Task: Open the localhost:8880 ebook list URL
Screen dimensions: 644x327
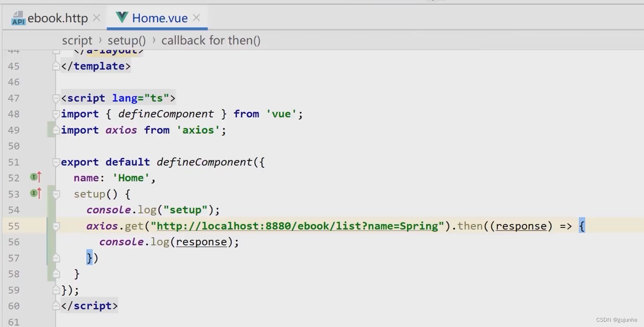Action: (x=297, y=226)
